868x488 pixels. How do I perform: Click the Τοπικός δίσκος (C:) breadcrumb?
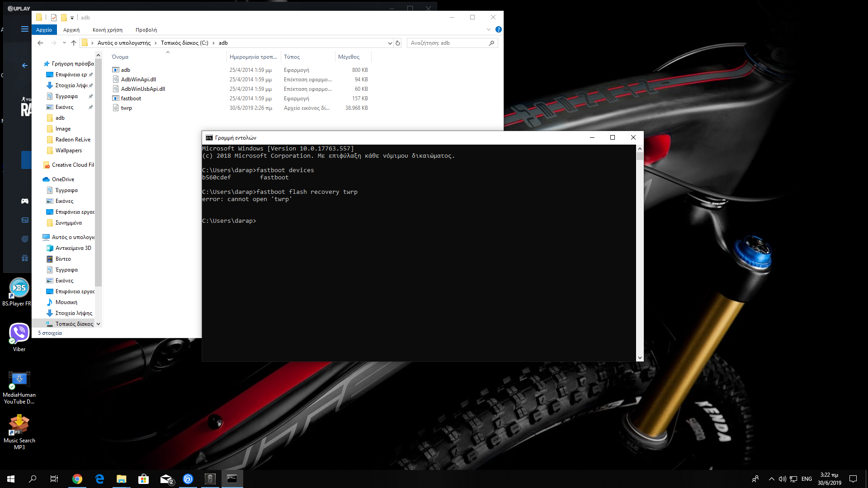click(x=184, y=43)
